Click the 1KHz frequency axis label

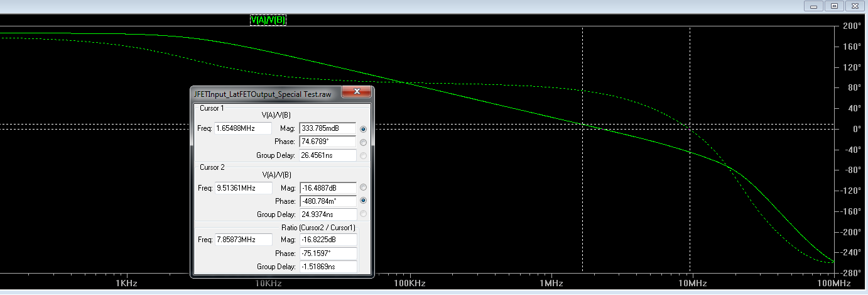point(126,283)
